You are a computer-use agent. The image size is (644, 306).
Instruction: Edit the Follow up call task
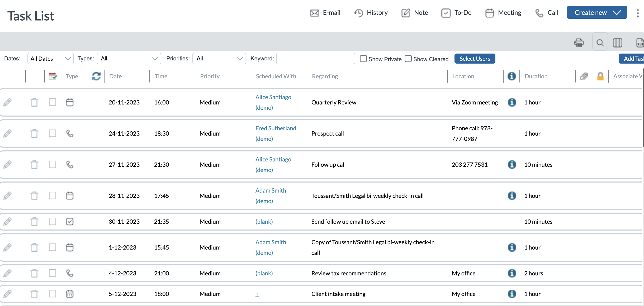click(x=7, y=165)
